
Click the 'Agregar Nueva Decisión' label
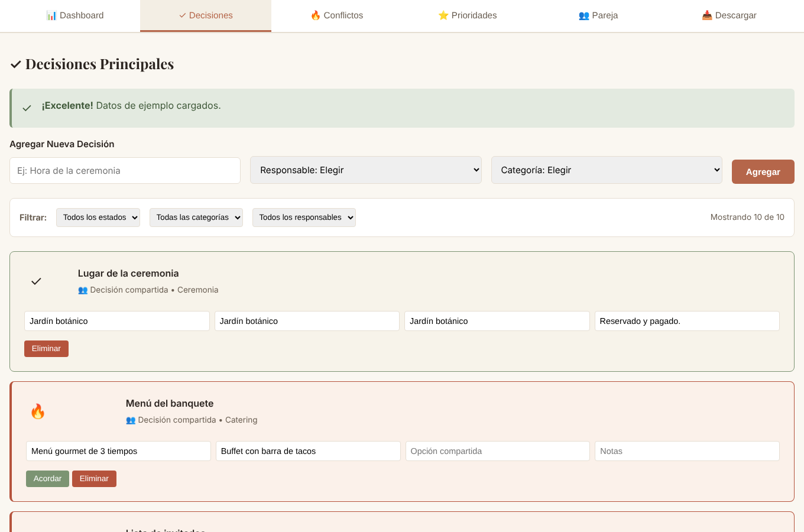coord(62,144)
